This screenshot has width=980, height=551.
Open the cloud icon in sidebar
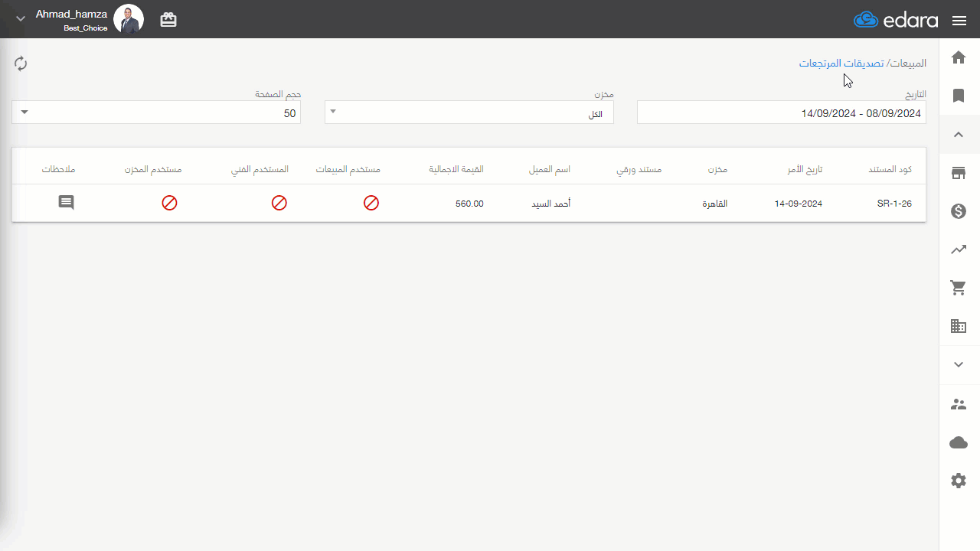959,442
